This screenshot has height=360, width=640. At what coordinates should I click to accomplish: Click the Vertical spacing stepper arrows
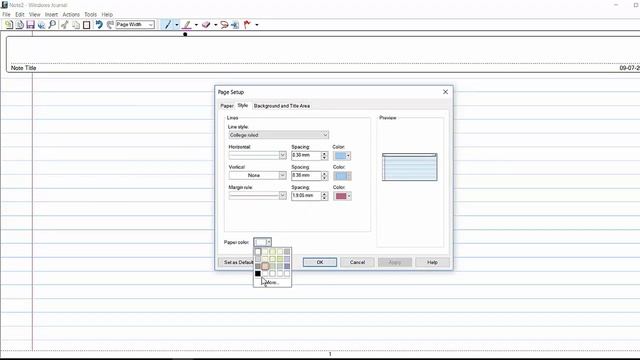[x=324, y=176]
